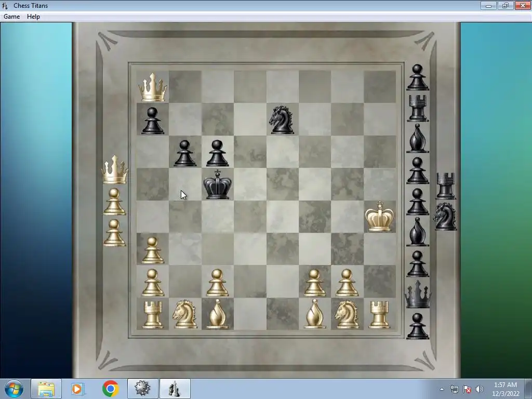
Task: Select the white knight on b1
Action: point(185,314)
